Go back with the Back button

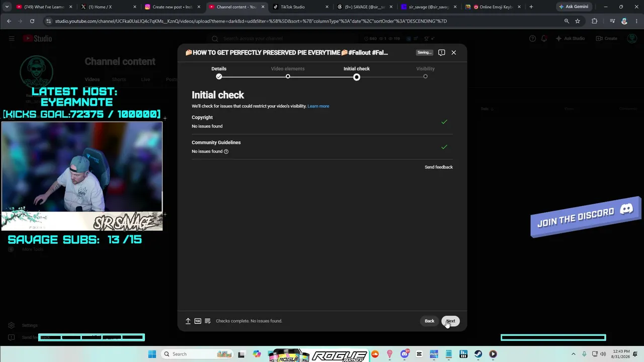coord(429,321)
